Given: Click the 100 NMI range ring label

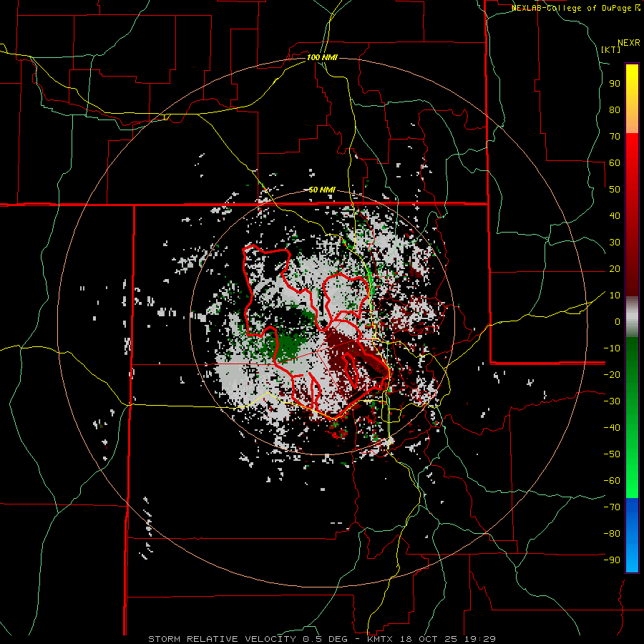Looking at the screenshot, I should pos(322,57).
